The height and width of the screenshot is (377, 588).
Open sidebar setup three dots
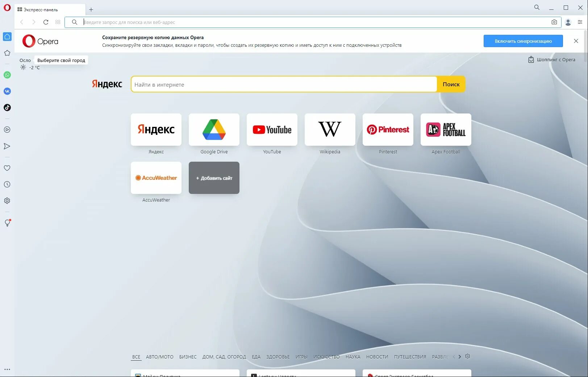tap(7, 369)
